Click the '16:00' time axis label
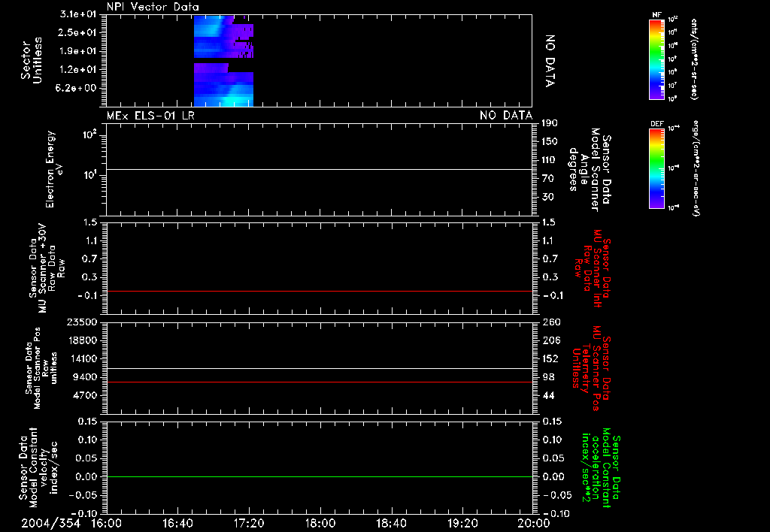 click(x=107, y=523)
